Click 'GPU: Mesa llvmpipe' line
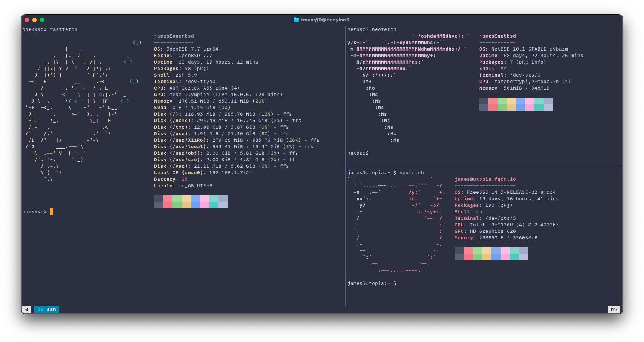This screenshot has height=342, width=644. coord(219,95)
